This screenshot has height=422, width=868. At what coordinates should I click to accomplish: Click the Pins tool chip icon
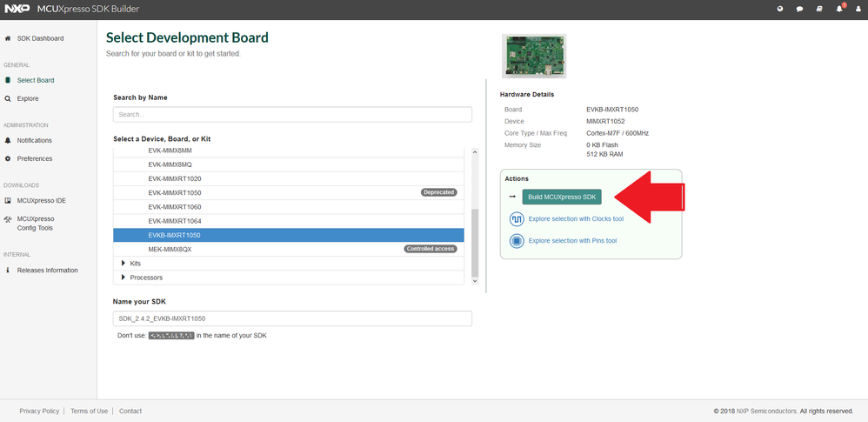pyautogui.click(x=517, y=241)
